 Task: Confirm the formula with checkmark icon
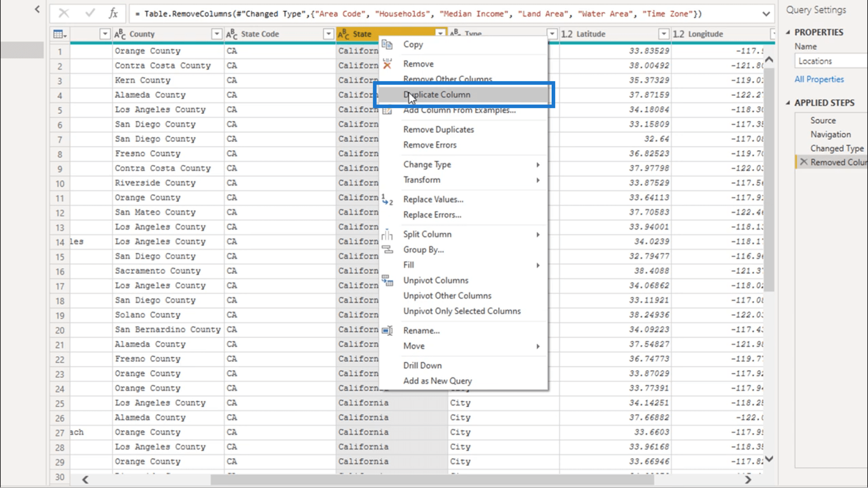[90, 14]
